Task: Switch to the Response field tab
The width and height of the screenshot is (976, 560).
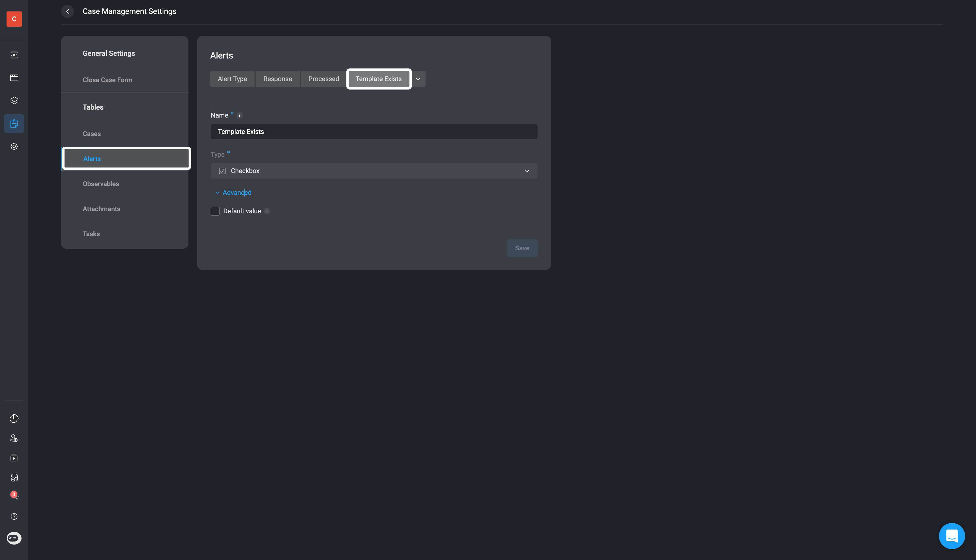Action: (277, 79)
